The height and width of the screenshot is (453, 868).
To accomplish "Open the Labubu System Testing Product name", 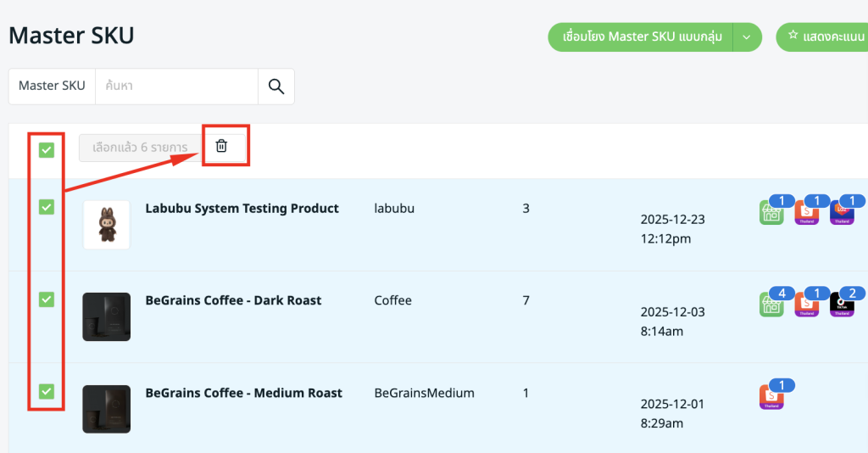I will click(x=242, y=208).
